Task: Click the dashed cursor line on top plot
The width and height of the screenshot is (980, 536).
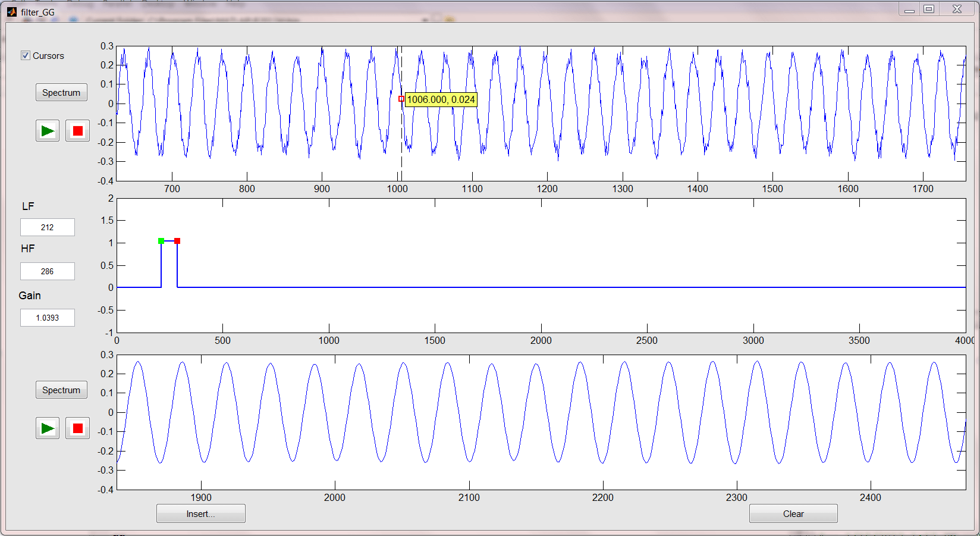Action: [x=401, y=149]
